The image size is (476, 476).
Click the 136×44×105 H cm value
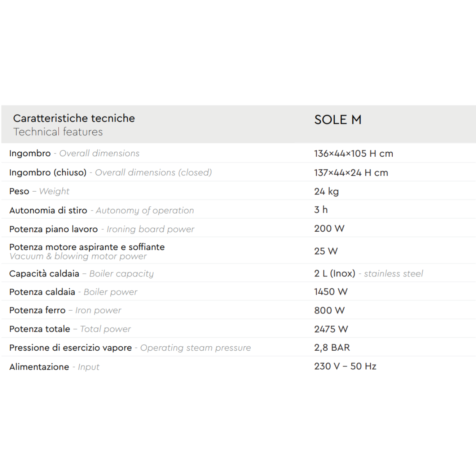pos(353,154)
